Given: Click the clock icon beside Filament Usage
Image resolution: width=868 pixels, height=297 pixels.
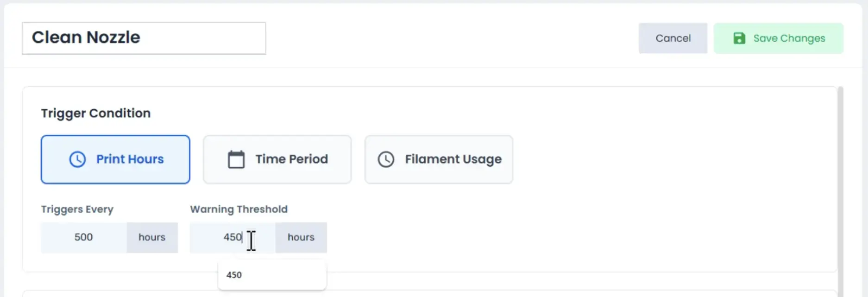Looking at the screenshot, I should (x=386, y=159).
